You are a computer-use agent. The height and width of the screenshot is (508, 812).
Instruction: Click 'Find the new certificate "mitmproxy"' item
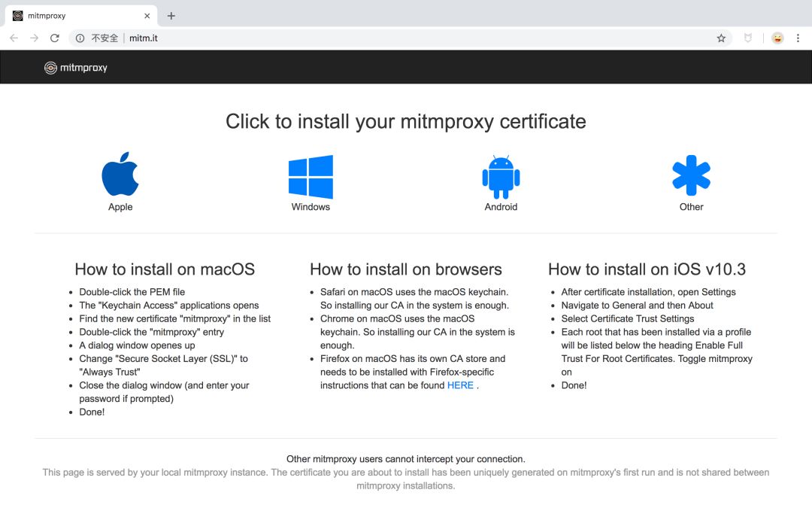coord(175,319)
